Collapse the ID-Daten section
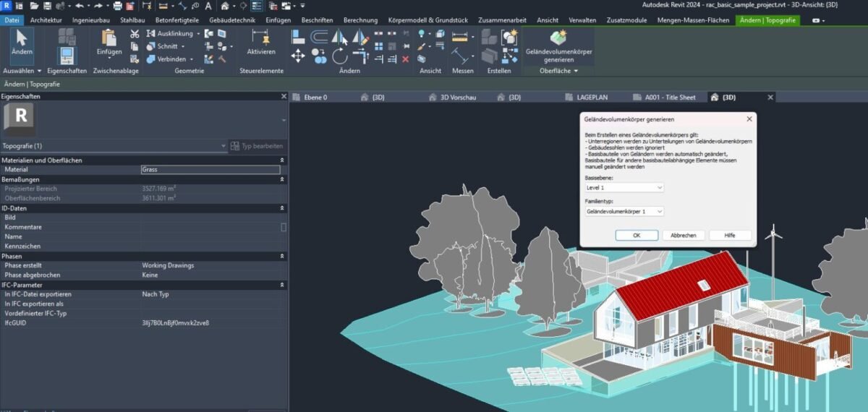Screen dimensions: 868x412 click(282, 208)
